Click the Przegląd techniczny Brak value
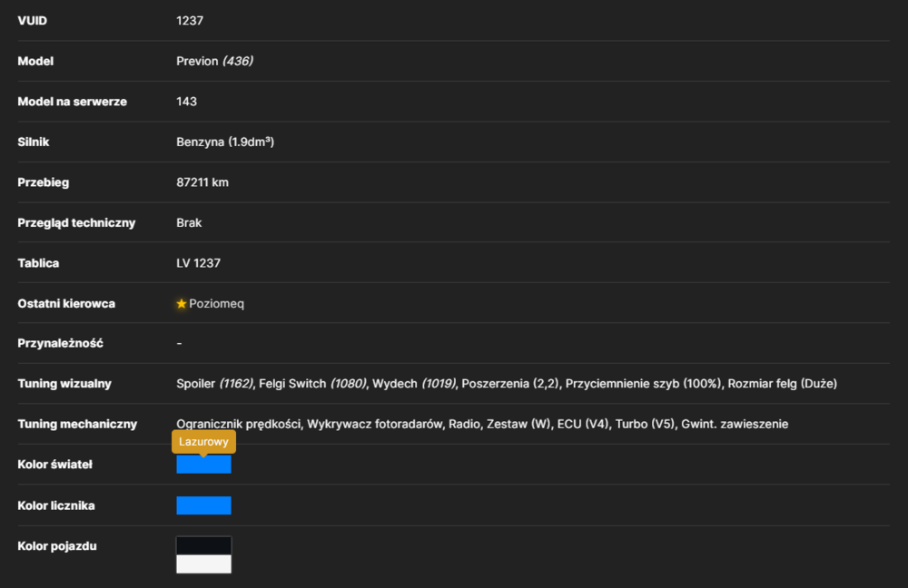Viewport: 908px width, 588px height. 189,223
